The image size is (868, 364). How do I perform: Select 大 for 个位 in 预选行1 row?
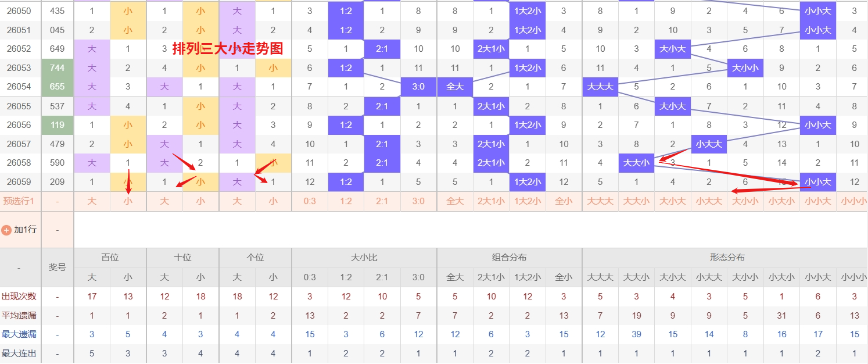[236, 201]
